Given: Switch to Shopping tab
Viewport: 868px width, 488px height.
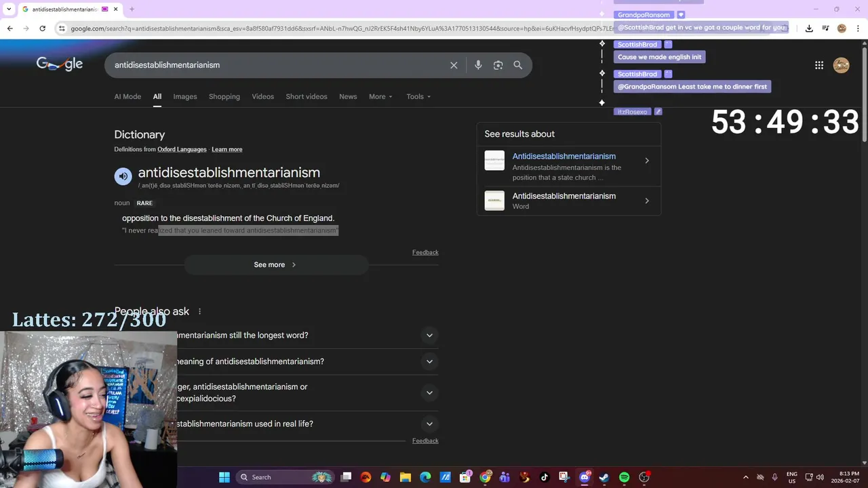Looking at the screenshot, I should (224, 96).
